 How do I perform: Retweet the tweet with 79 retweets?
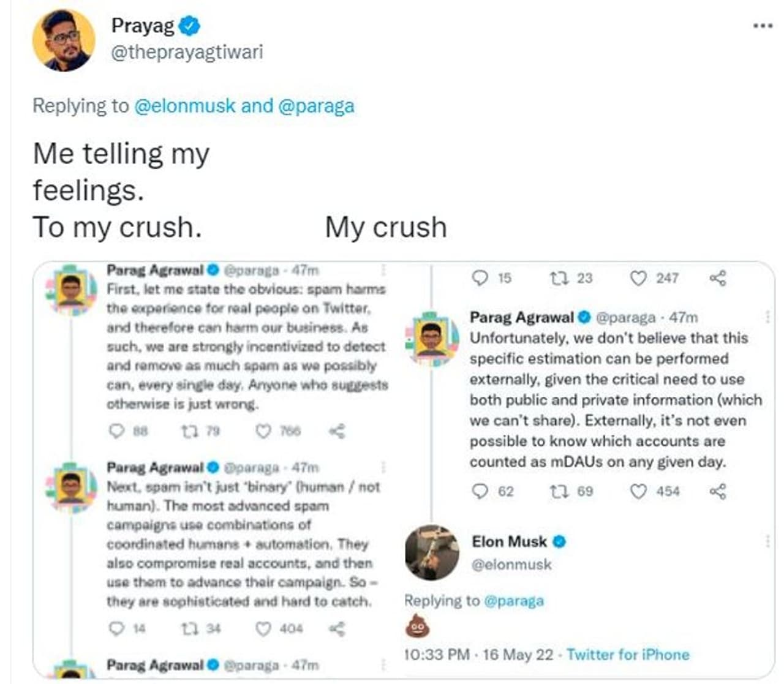click(x=187, y=431)
